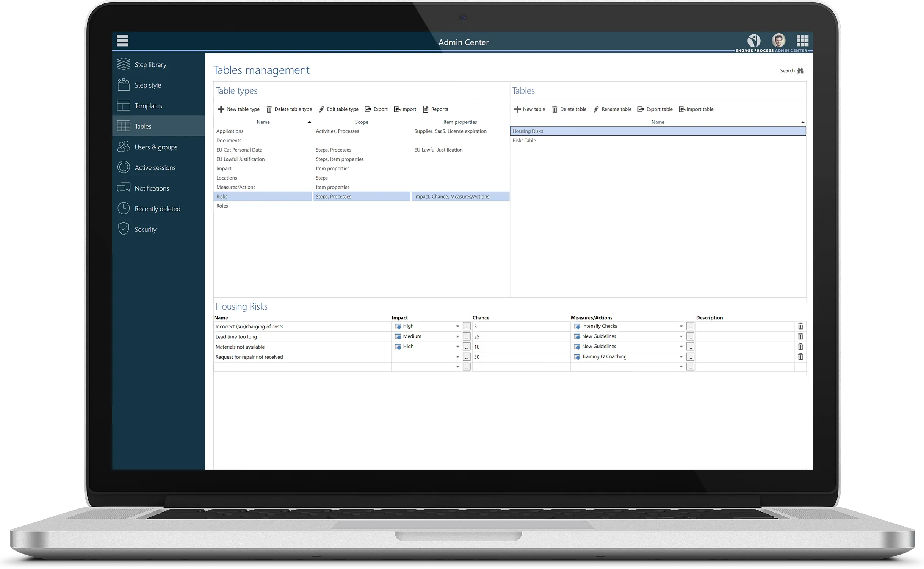Go to Recently deleted section
Image resolution: width=924 pixels, height=569 pixels.
click(157, 209)
